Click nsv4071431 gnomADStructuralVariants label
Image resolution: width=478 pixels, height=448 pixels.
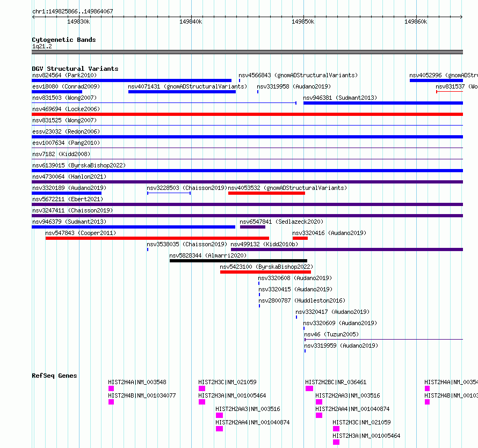[x=187, y=86]
